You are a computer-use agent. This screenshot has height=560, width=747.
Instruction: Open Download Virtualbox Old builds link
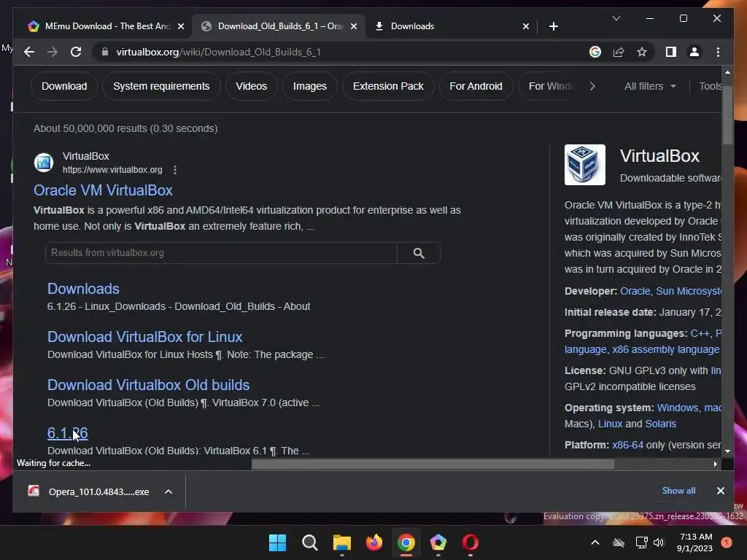tap(149, 385)
